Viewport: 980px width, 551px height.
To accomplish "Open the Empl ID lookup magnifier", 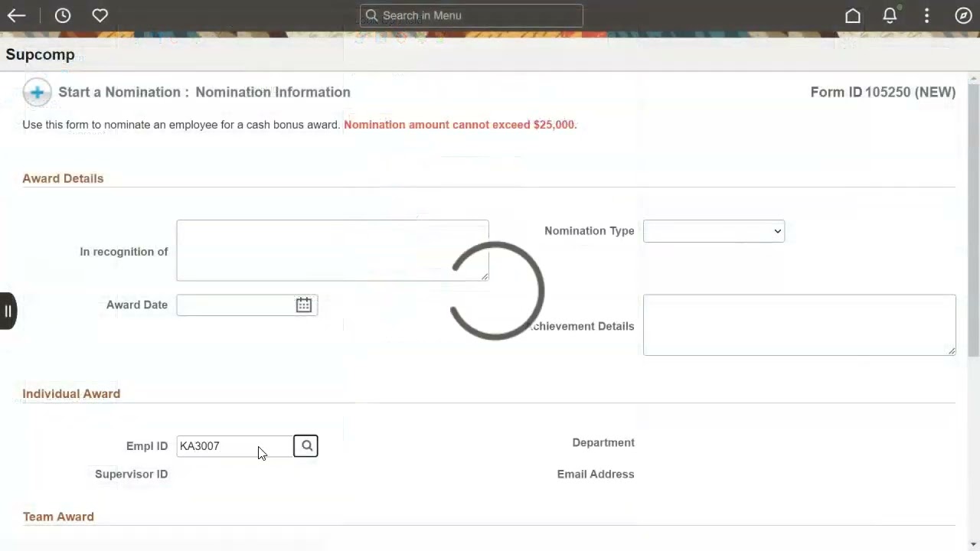I will coord(305,445).
